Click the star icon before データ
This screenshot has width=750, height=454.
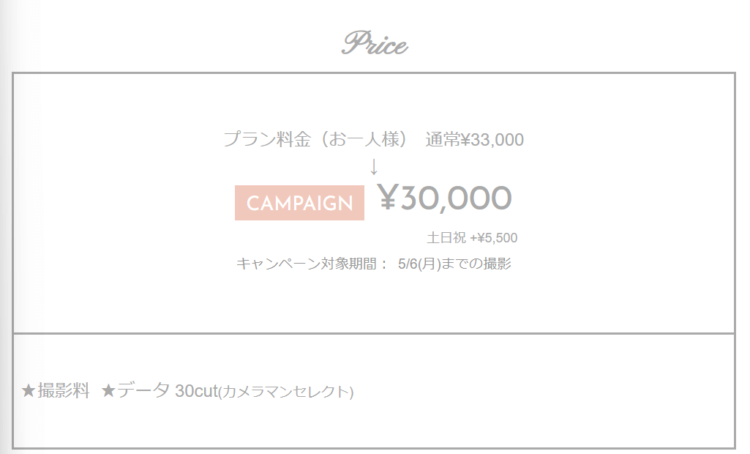pos(108,391)
